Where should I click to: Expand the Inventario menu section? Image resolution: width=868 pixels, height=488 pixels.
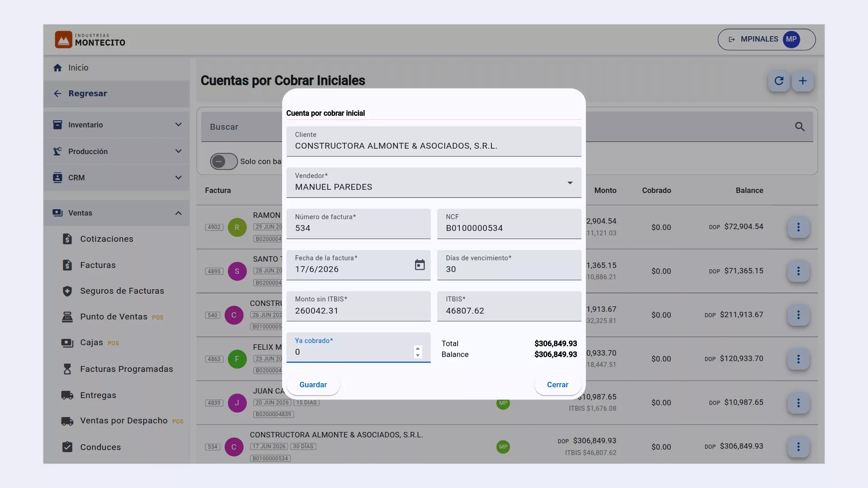click(117, 125)
